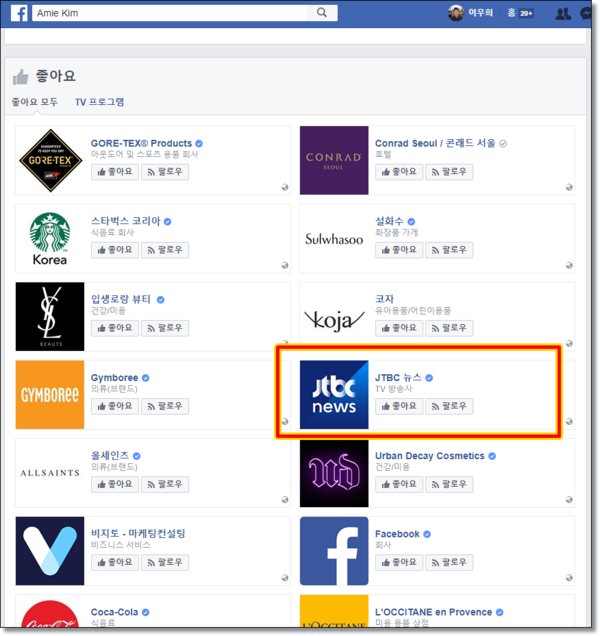Open 스타벅스 코리아 page link
This screenshot has height=636, width=600.
pos(125,221)
